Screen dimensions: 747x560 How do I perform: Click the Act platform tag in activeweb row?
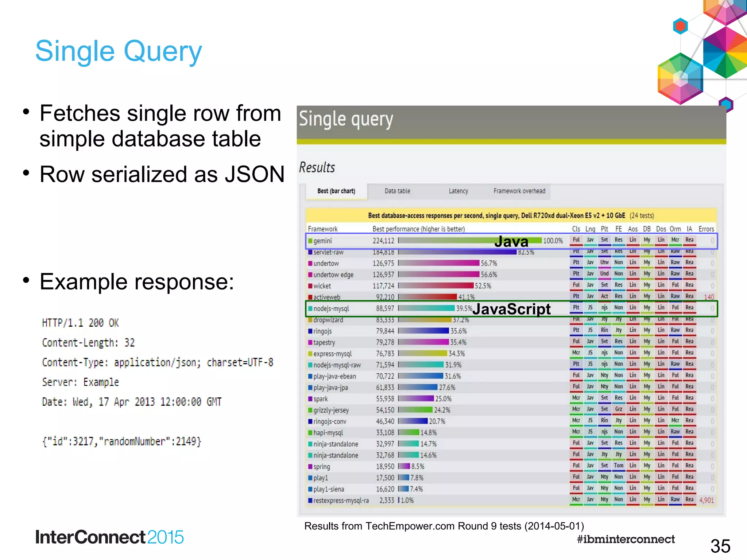[604, 297]
